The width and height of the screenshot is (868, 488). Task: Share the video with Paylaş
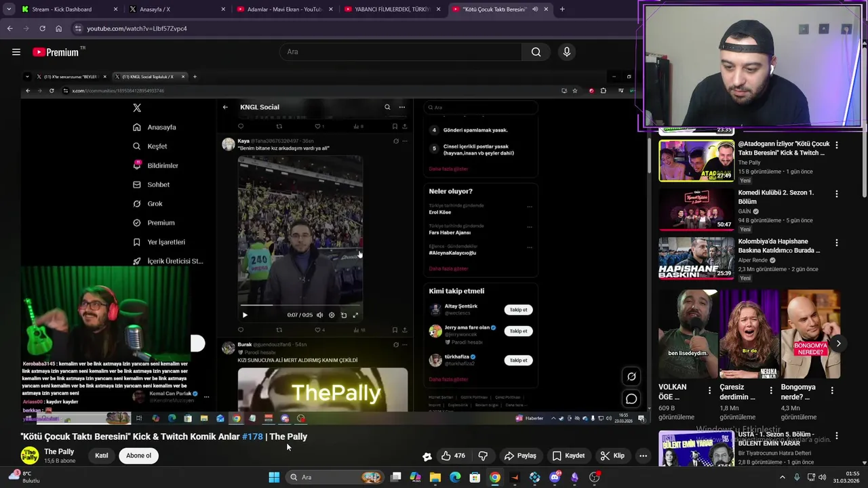[520, 456]
